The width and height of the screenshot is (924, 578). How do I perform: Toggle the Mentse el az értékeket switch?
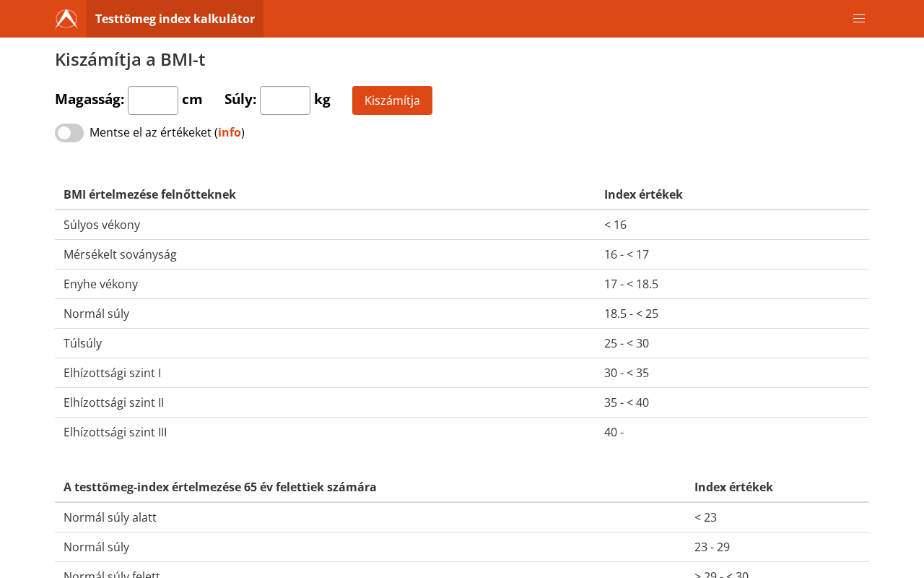pyautogui.click(x=69, y=133)
